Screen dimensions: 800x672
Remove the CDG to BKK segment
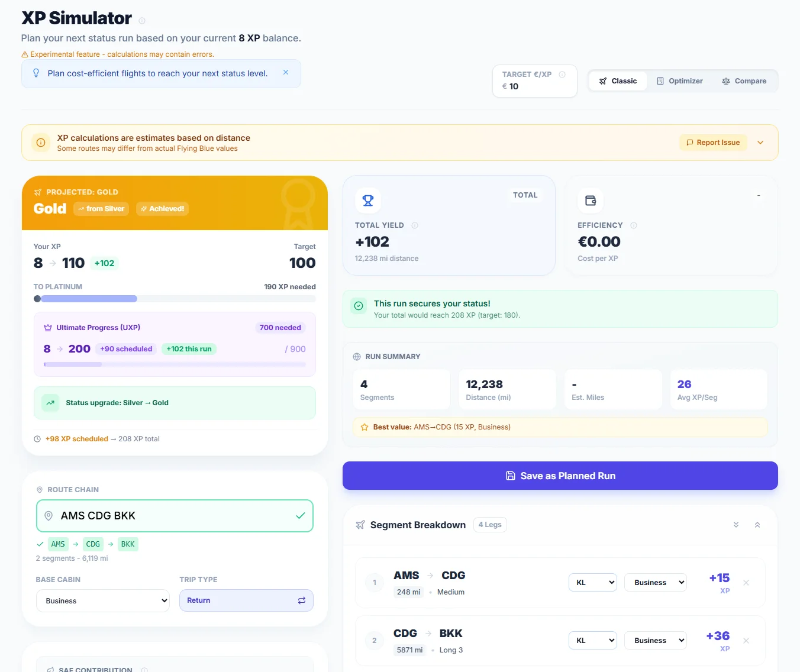746,641
